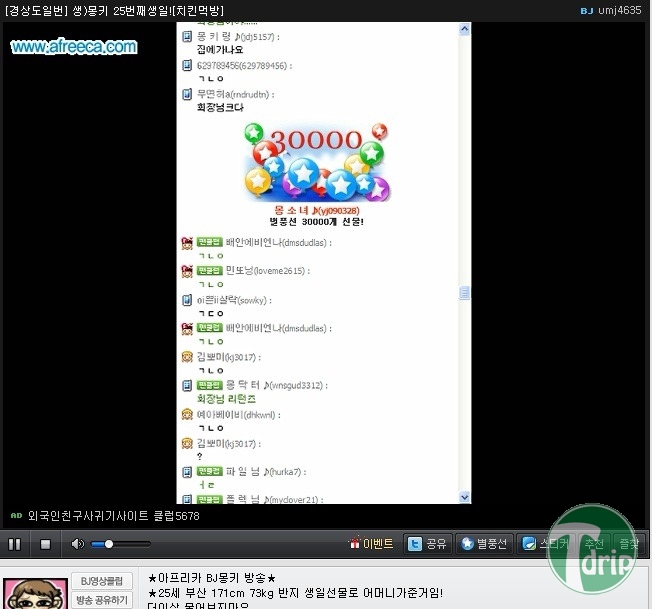
Task: Pause the broadcast playback
Action: coord(15,544)
